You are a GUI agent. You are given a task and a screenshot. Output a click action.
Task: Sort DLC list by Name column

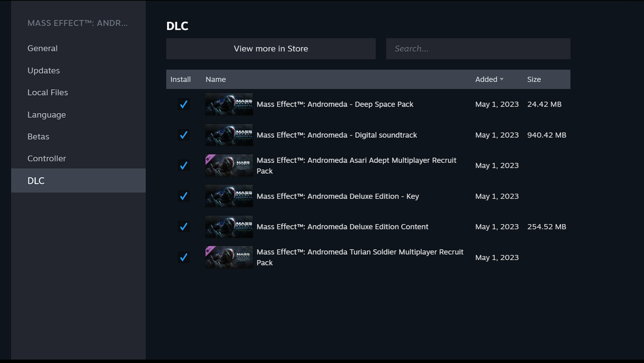point(215,79)
